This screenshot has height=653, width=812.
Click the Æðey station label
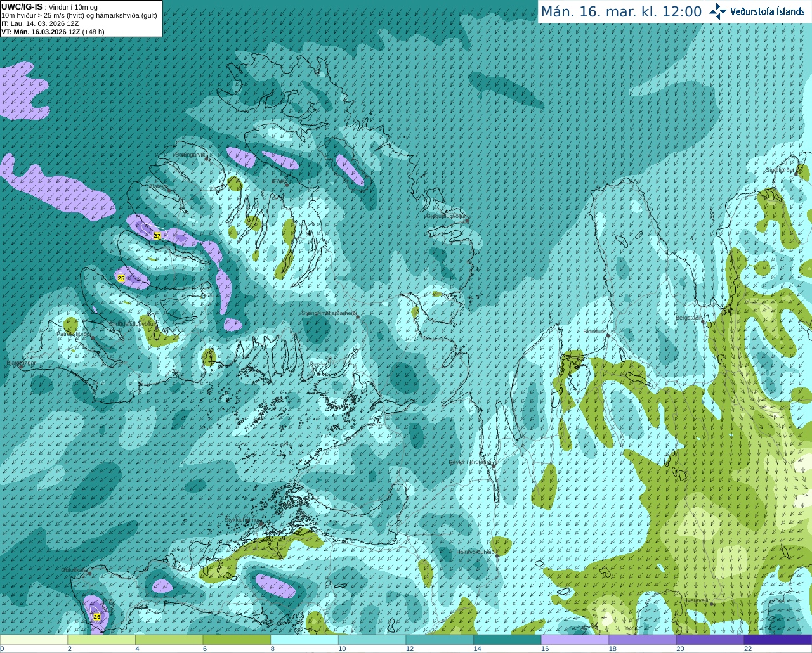click(278, 181)
